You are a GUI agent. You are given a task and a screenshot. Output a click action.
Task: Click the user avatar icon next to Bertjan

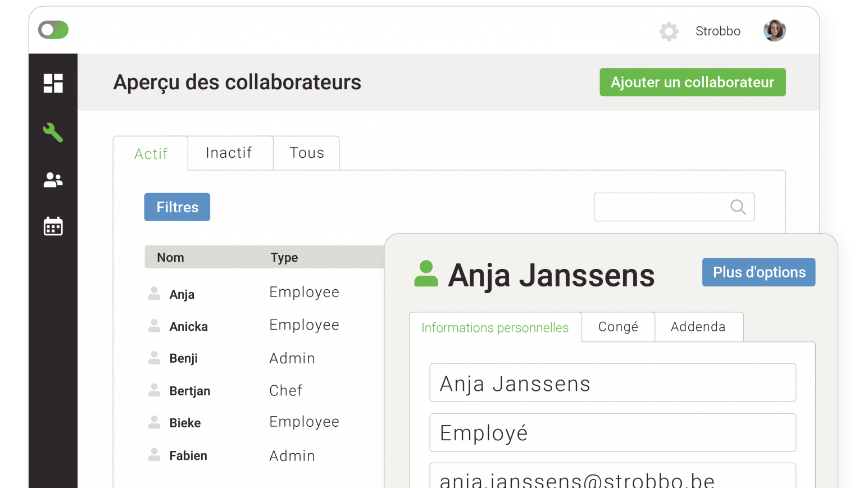click(154, 390)
